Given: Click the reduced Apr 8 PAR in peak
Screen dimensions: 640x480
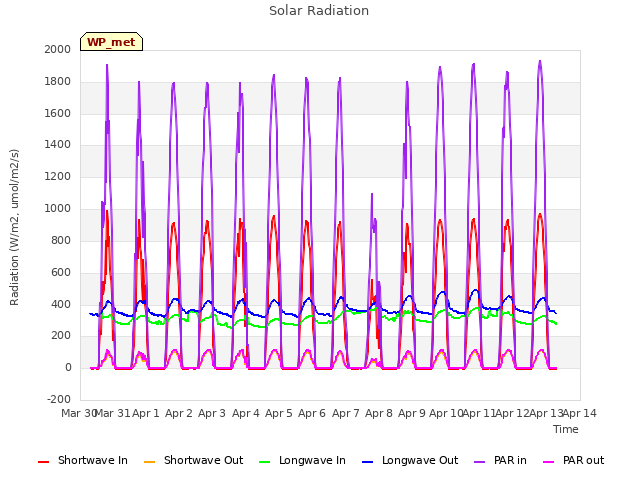Looking at the screenshot, I should (372, 195).
